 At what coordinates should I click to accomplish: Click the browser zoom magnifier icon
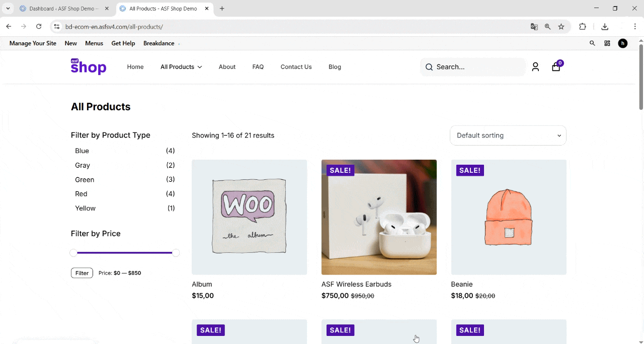tap(548, 27)
